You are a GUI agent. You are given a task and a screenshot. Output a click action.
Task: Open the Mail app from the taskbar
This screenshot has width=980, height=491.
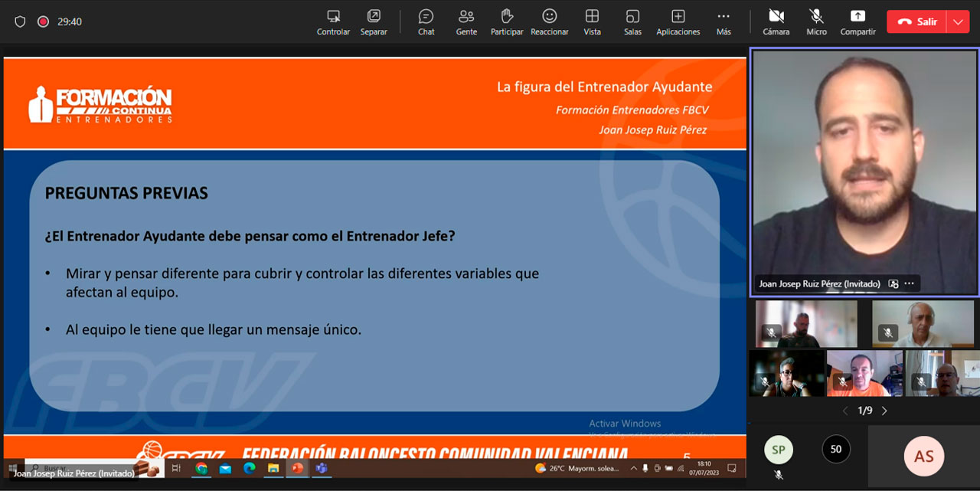click(x=225, y=468)
